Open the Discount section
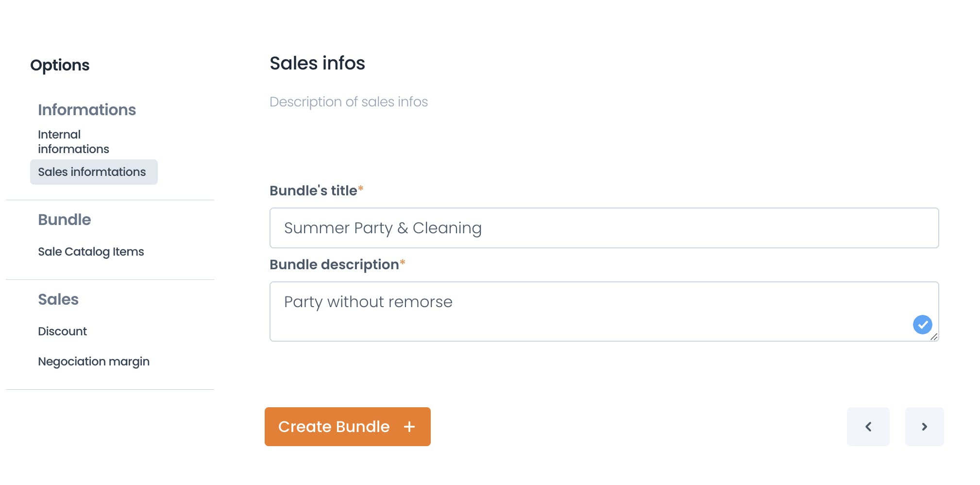This screenshot has height=485, width=980. point(62,331)
